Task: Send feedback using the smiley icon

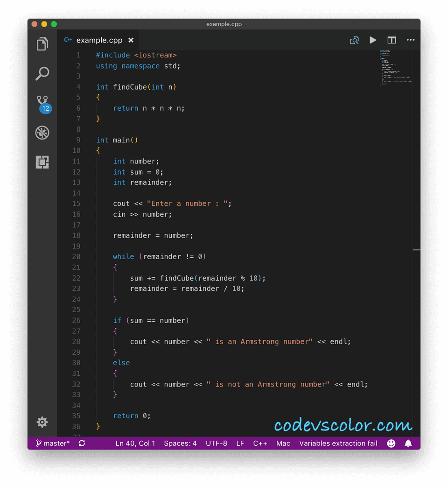Action: click(391, 443)
